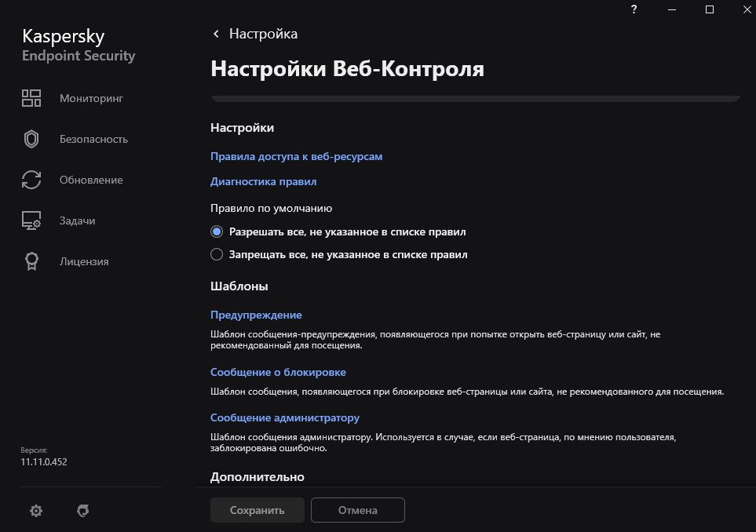
Task: Click the 'Шаблоны' section heading
Action: click(x=239, y=286)
